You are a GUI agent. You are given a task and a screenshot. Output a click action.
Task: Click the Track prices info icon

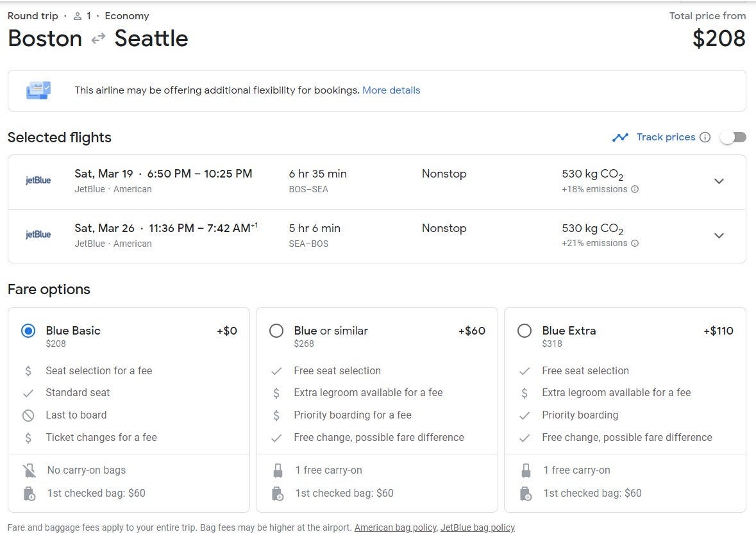705,137
